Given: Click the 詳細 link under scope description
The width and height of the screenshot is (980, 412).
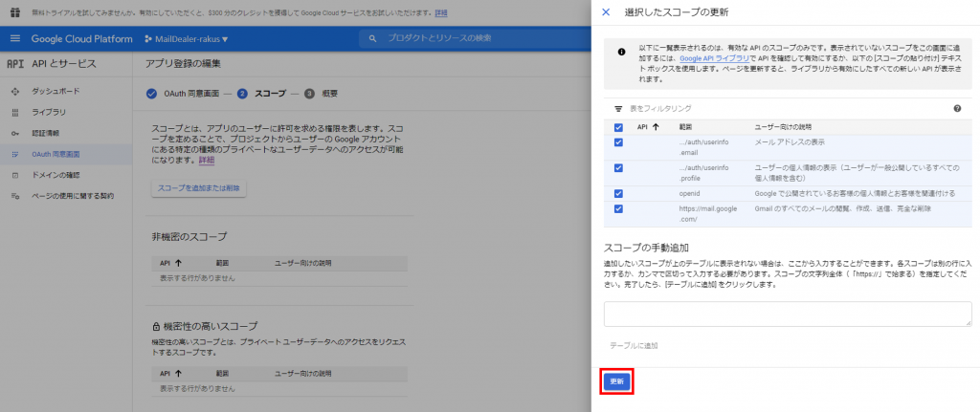Looking at the screenshot, I should pos(207,161).
